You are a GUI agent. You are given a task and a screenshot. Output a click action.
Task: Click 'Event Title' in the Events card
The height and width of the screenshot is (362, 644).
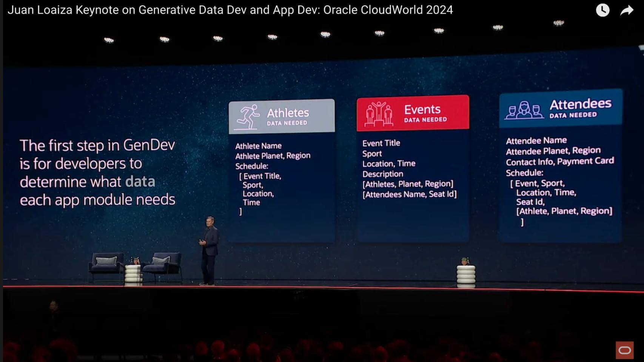tap(381, 143)
